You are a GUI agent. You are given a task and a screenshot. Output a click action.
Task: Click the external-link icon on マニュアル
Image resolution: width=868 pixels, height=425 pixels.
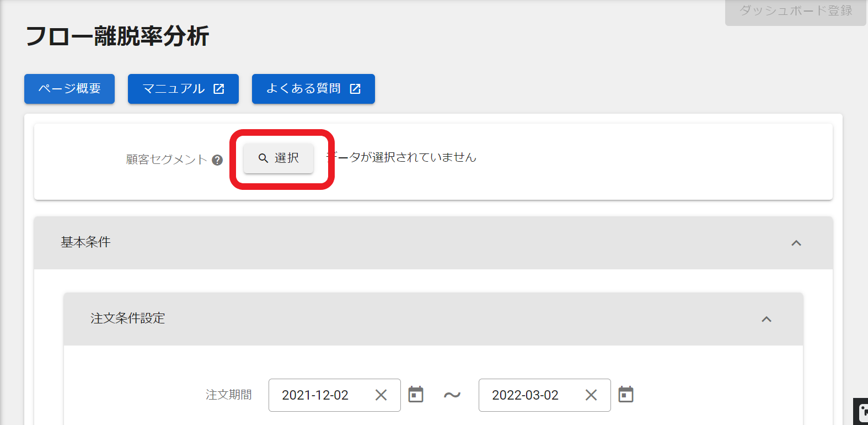pos(219,89)
